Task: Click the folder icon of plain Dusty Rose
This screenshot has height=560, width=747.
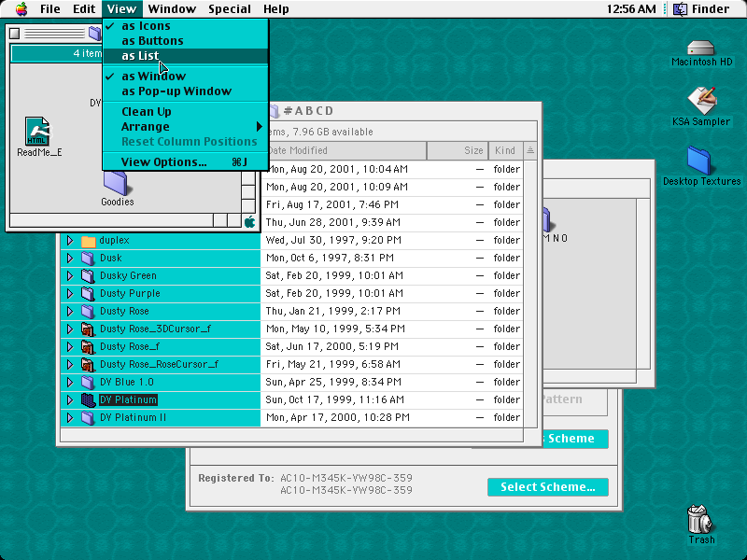Action: [x=88, y=312]
